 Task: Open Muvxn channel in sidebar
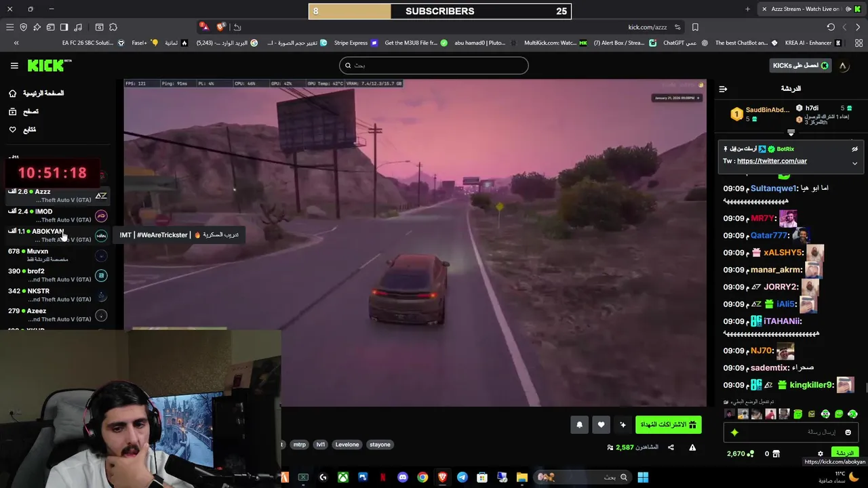tap(58, 256)
